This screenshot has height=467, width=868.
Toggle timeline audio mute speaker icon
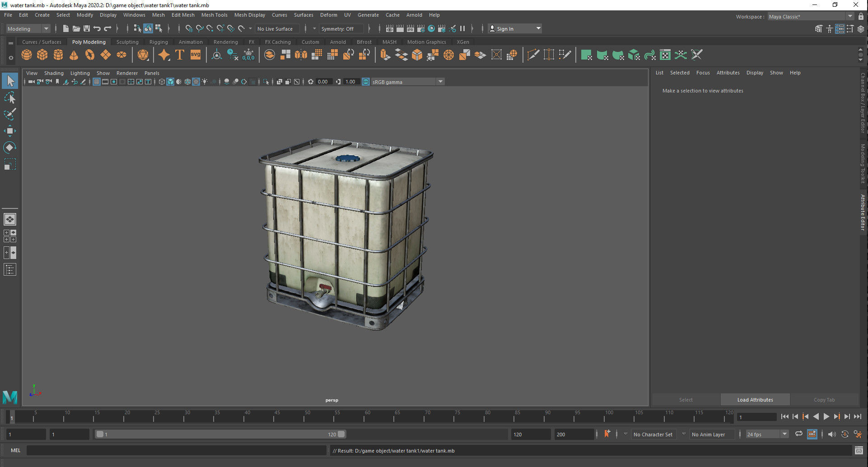832,434
